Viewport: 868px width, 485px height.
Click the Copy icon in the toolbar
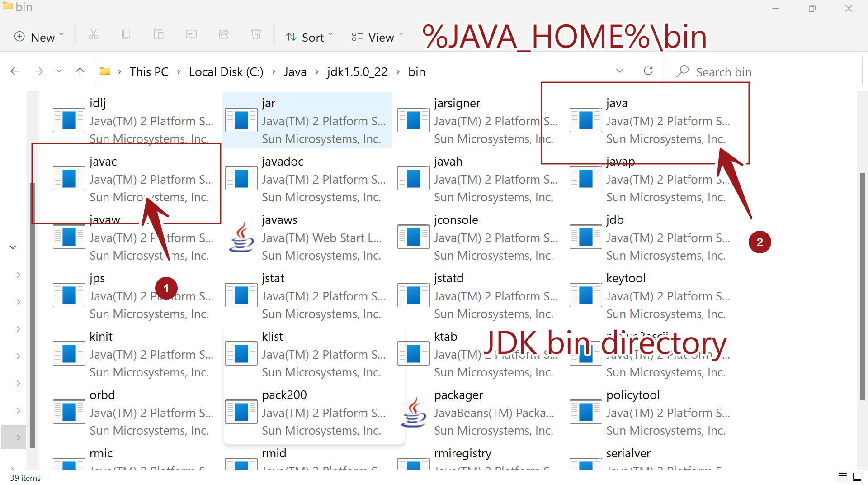(x=126, y=34)
